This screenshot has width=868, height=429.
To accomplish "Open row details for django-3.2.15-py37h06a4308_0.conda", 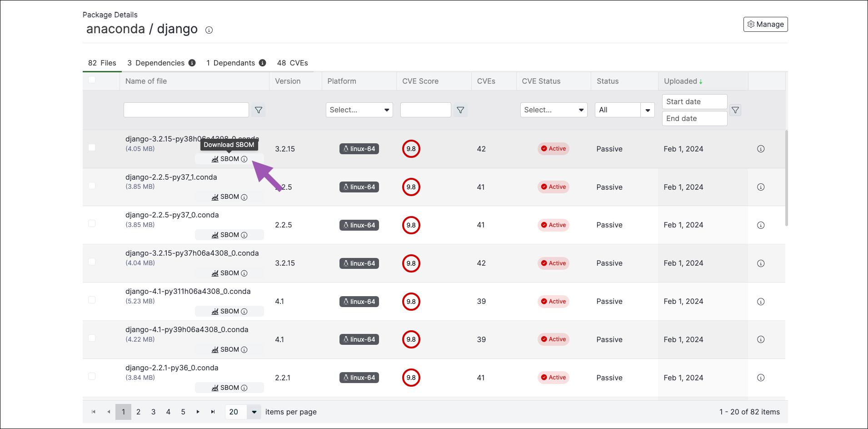I will click(x=761, y=263).
